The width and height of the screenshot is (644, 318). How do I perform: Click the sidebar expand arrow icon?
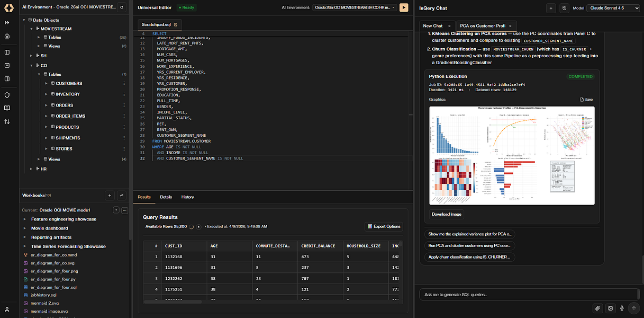[7, 22]
